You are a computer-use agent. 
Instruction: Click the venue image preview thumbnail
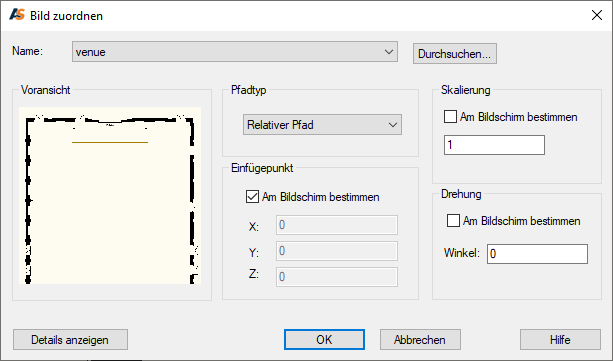click(x=110, y=196)
